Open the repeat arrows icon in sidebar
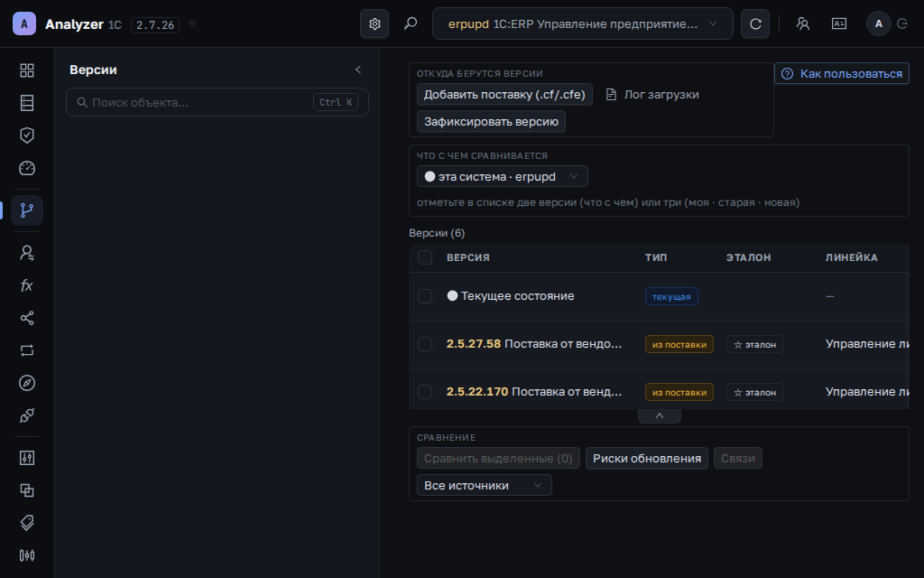 (x=27, y=350)
